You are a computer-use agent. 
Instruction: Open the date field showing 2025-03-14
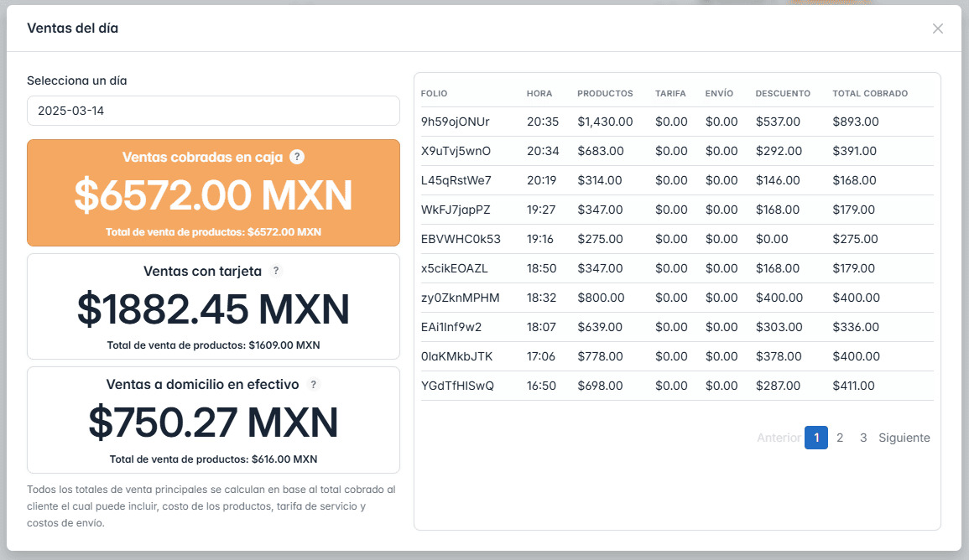tap(213, 111)
